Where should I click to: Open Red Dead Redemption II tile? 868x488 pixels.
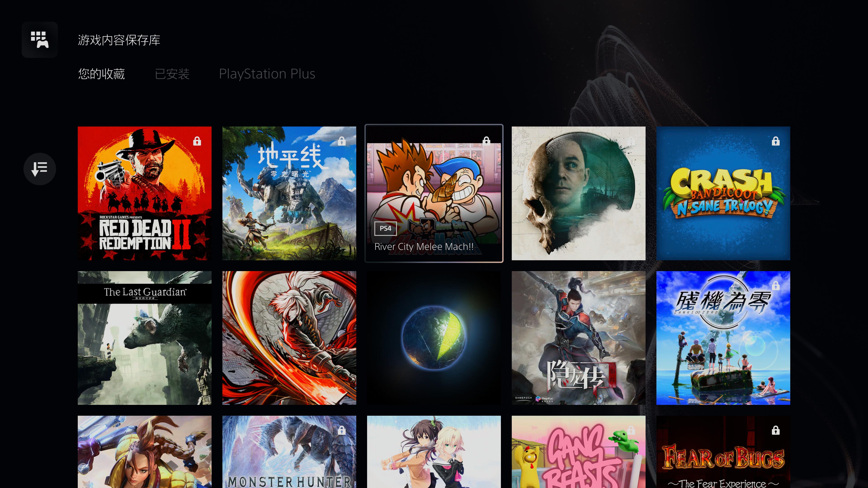[145, 193]
